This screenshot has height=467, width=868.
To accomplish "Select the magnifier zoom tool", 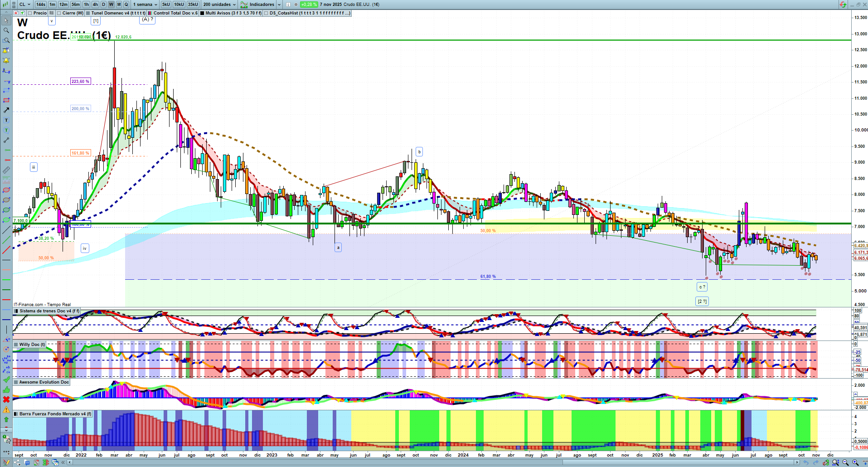I will click(6, 30).
